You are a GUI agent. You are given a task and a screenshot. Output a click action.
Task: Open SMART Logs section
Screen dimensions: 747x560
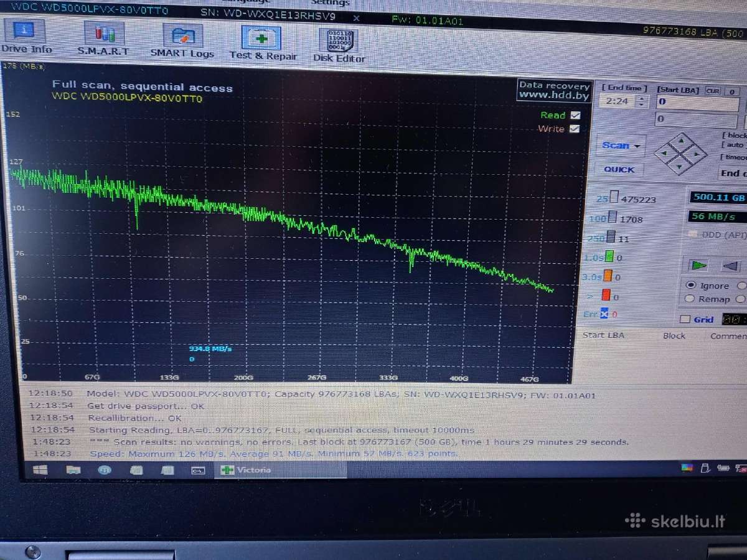(x=182, y=41)
